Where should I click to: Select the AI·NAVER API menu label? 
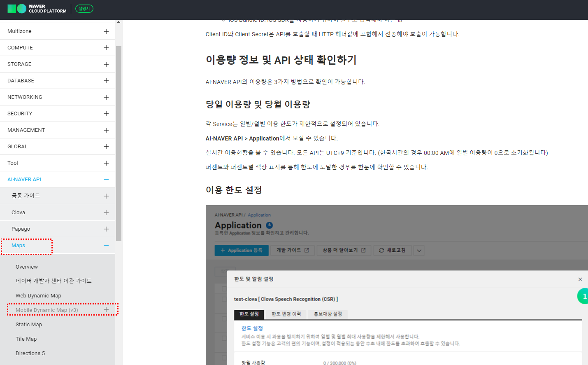point(24,180)
